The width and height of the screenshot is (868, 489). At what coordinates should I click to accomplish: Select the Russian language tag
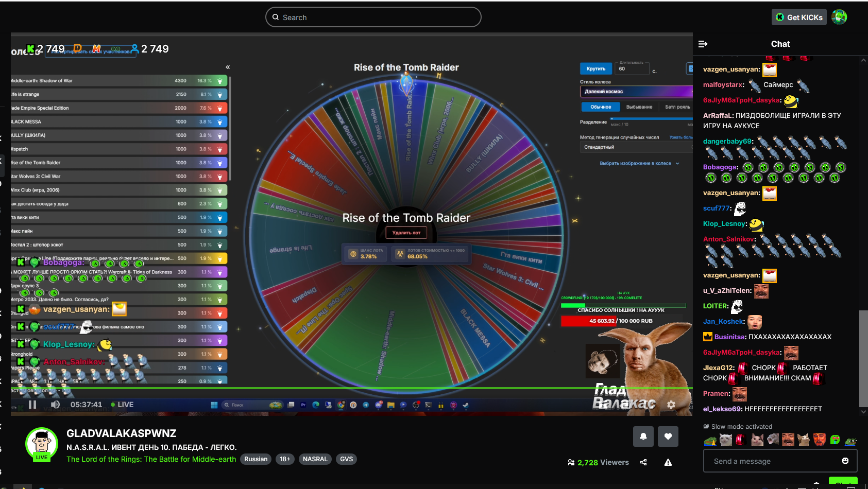point(256,459)
